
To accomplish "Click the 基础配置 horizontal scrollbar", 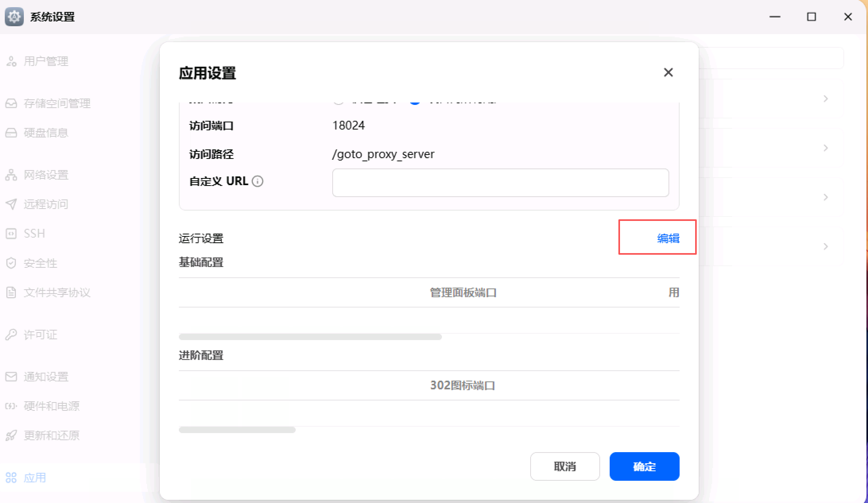I will pos(310,337).
